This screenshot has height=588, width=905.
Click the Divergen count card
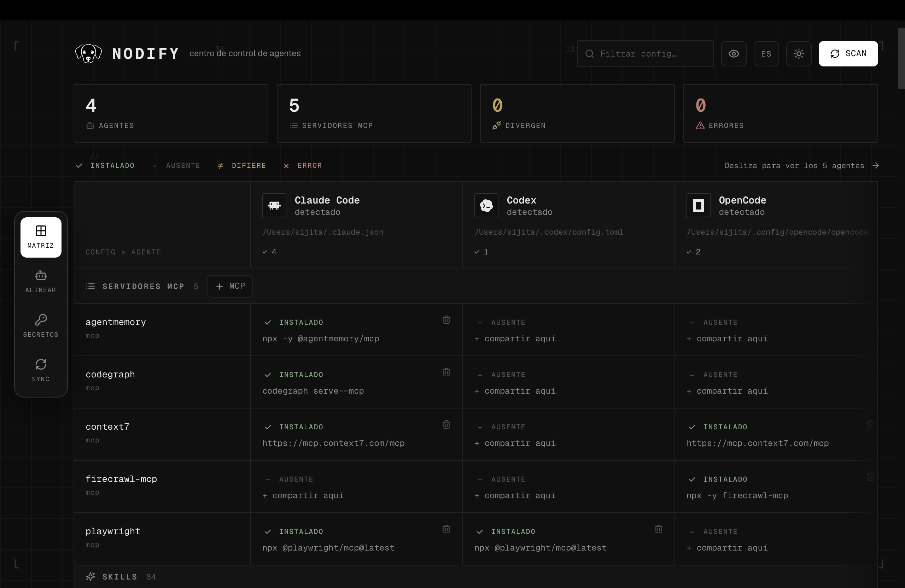[577, 113]
